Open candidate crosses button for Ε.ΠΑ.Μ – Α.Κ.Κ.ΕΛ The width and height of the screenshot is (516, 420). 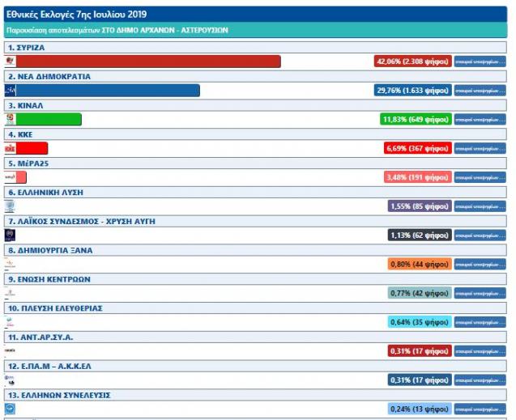[x=480, y=380]
